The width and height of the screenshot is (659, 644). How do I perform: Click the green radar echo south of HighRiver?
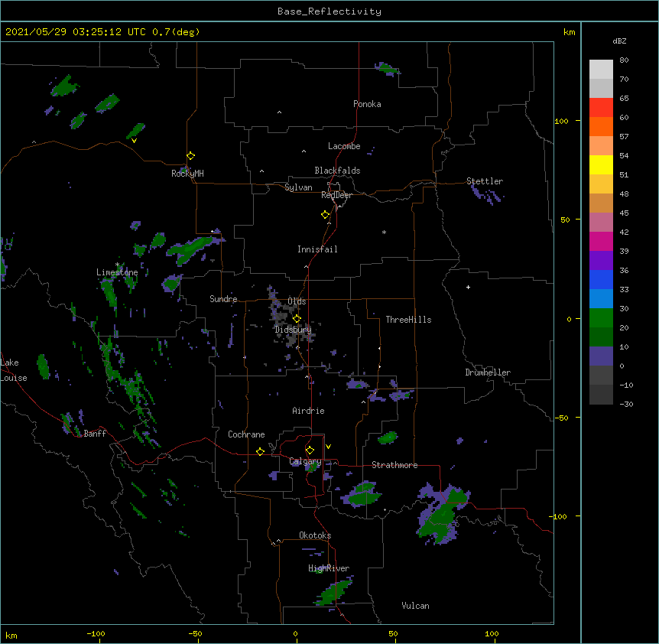click(x=333, y=593)
